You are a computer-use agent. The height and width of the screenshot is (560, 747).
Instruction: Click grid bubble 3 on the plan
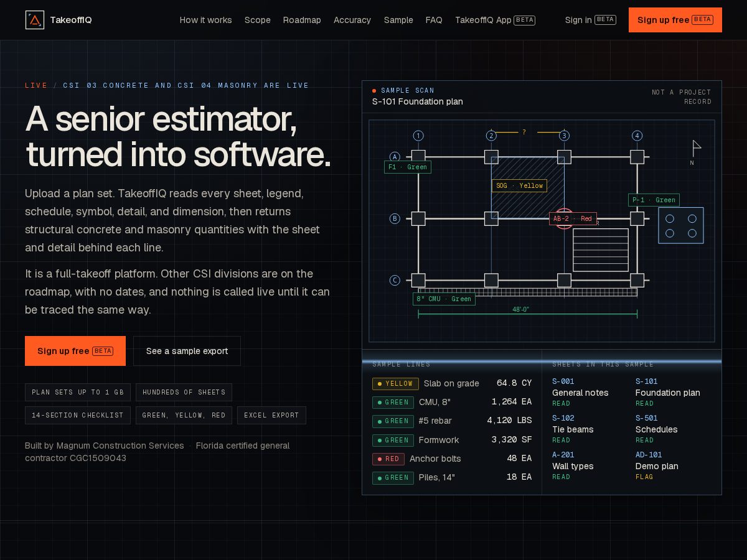564,136
